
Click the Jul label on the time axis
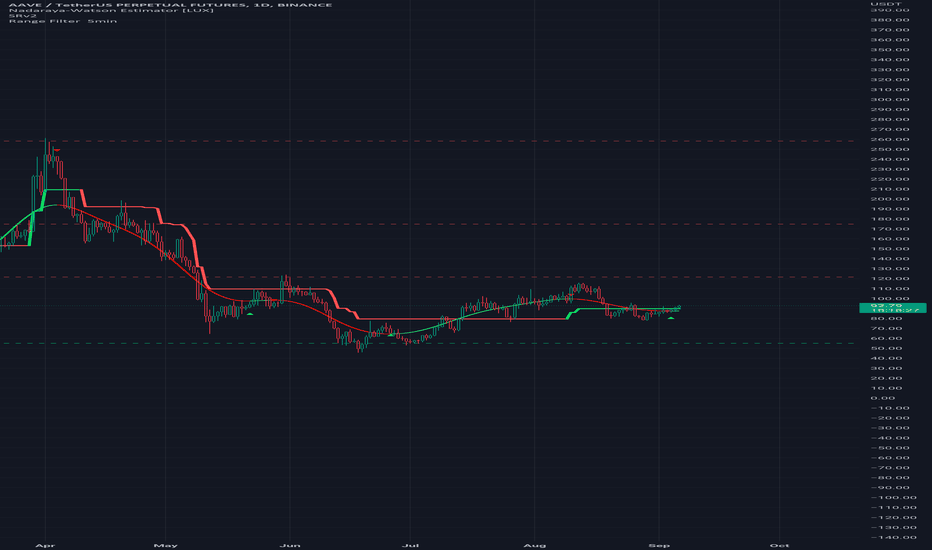point(410,545)
